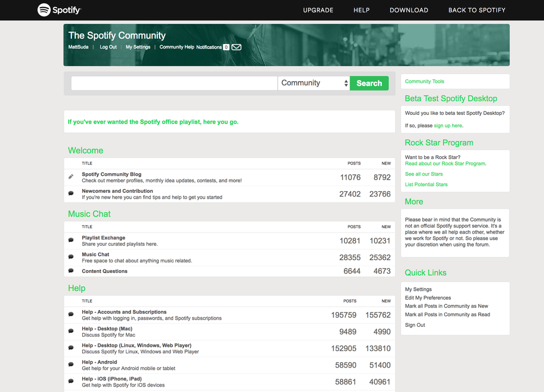Open List Potential Stars

click(426, 184)
